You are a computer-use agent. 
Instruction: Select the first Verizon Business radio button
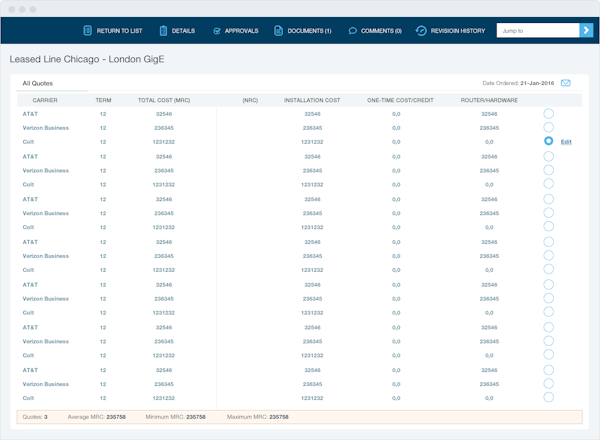coord(548,128)
